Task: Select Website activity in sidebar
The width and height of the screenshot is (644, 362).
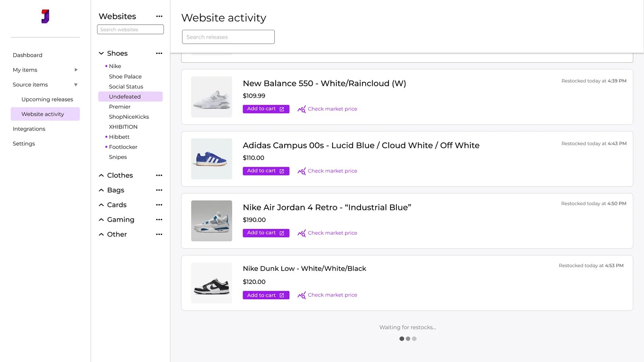Action: click(x=45, y=114)
